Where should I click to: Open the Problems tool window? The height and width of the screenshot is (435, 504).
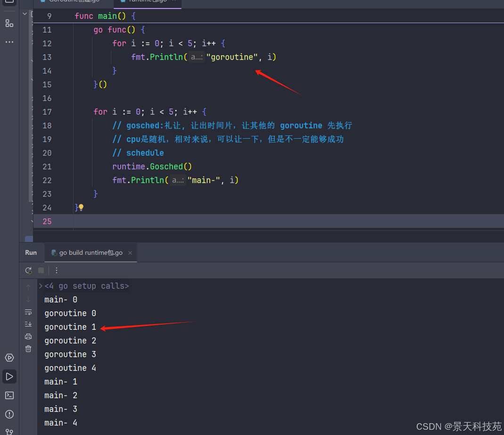(x=9, y=414)
